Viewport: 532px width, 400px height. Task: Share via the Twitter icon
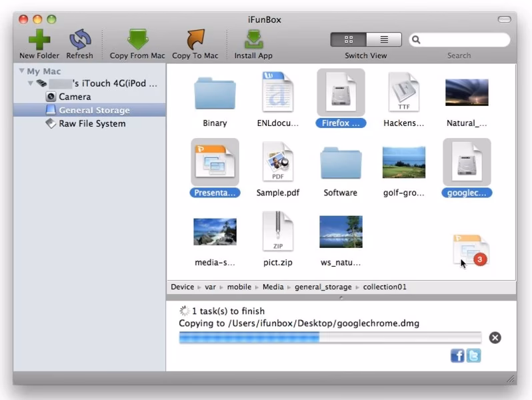[x=473, y=356]
